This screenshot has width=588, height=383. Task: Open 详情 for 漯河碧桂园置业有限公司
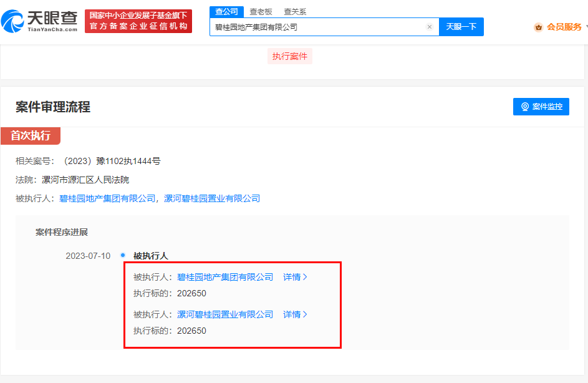pyautogui.click(x=295, y=314)
